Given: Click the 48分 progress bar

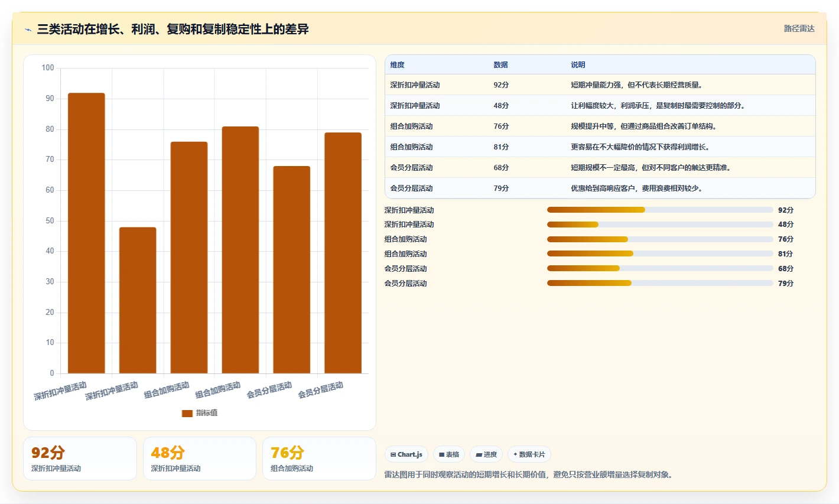Looking at the screenshot, I should tap(660, 225).
